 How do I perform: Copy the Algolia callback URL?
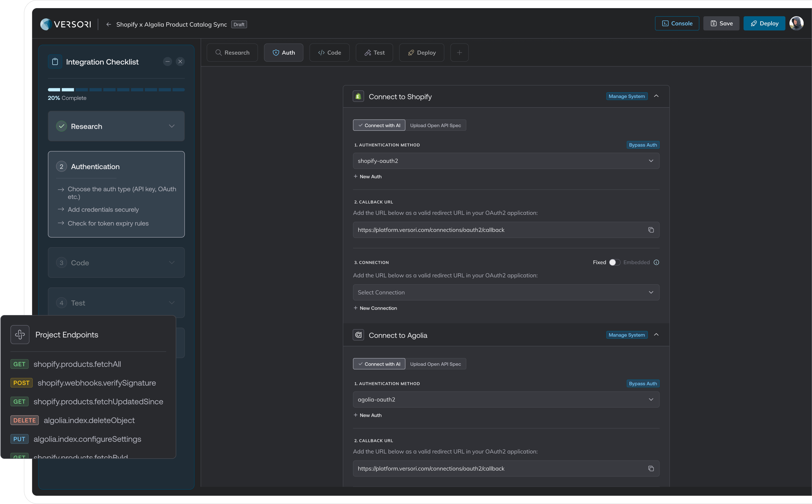pyautogui.click(x=651, y=468)
